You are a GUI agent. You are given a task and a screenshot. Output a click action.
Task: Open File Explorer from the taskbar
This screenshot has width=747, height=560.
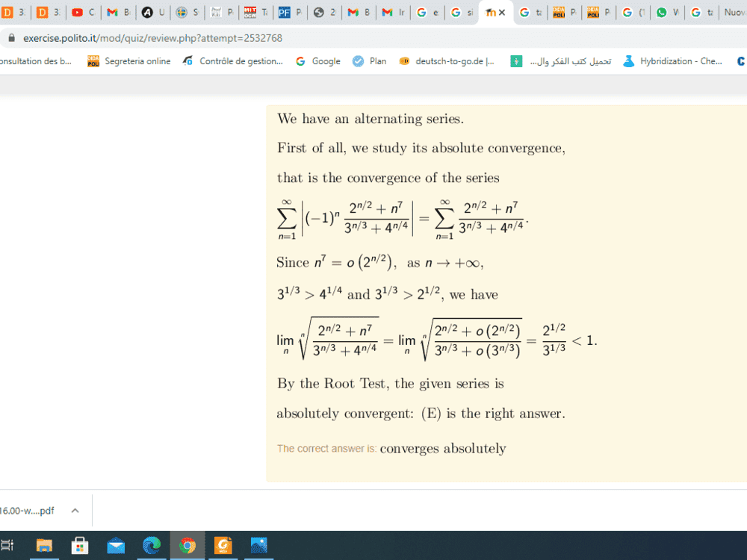[44, 546]
